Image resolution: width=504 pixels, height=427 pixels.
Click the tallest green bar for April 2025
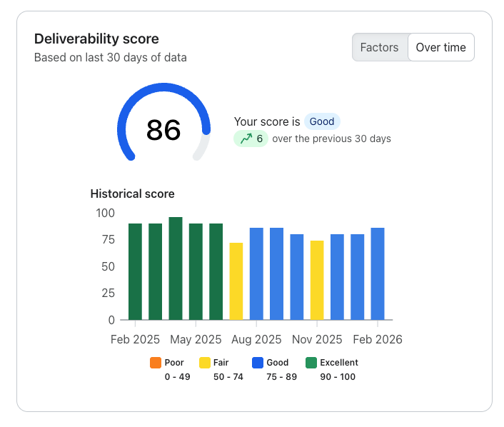point(176,268)
